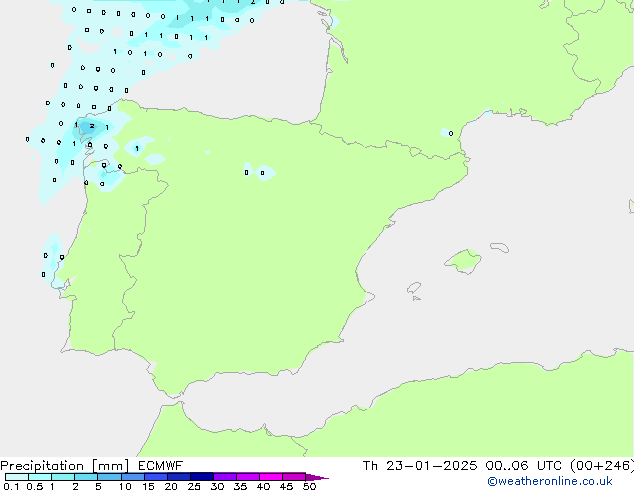Click the purple arrow at legend end
The image size is (634, 490).
pos(317,477)
